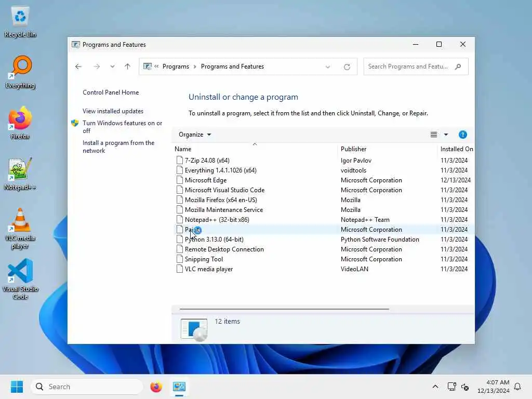
Task: Open the Organize dropdown menu
Action: click(x=195, y=135)
